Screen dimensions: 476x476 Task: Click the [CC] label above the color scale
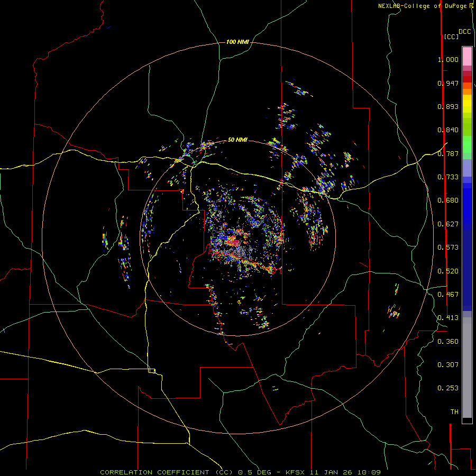click(x=451, y=36)
